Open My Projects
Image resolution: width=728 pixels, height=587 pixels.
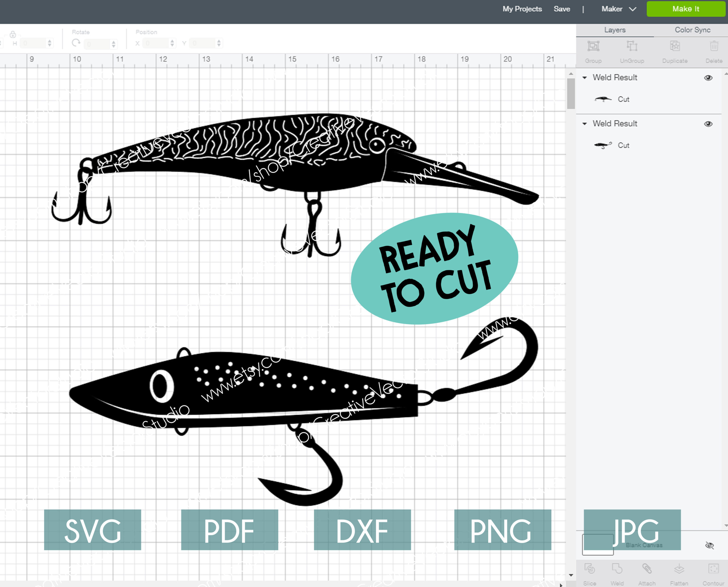pyautogui.click(x=522, y=9)
